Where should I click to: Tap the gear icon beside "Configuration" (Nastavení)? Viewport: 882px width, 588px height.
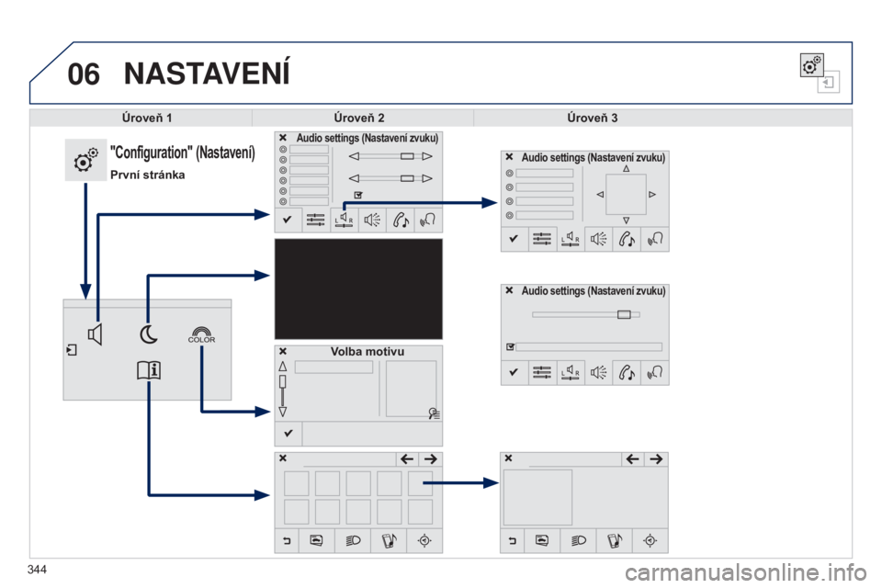[x=85, y=161]
